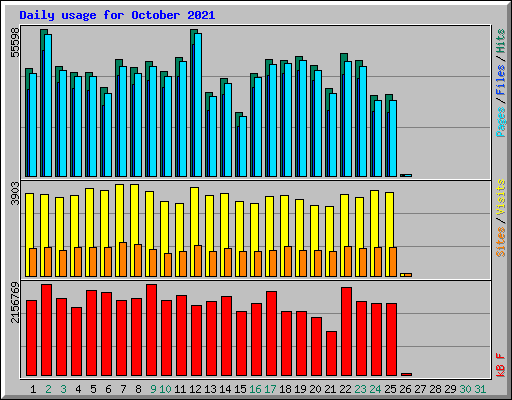Click the 'KB F' legend label

[x=500, y=365]
